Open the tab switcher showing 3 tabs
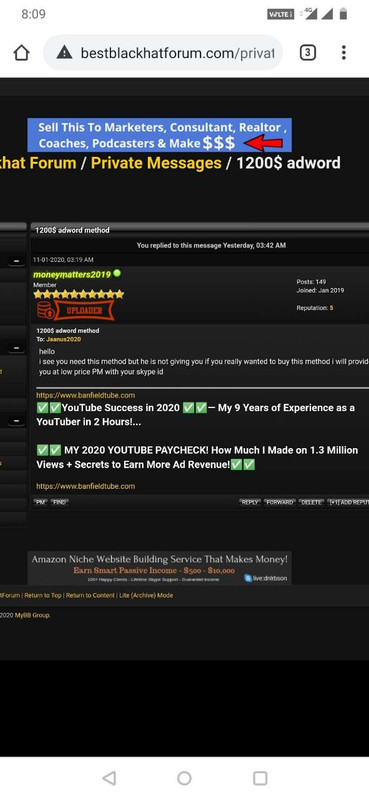Screen dimensions: 369x800 (307, 53)
